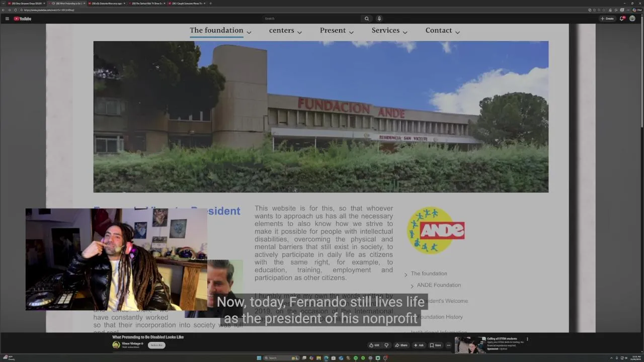Dislike the video with thumbs down
The width and height of the screenshot is (644, 362).
(x=386, y=345)
